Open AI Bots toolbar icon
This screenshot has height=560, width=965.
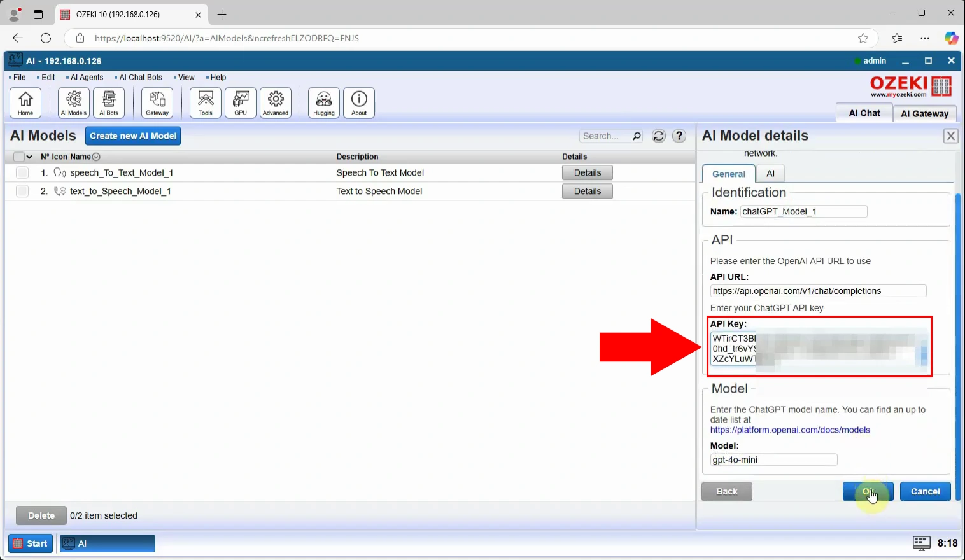click(x=109, y=102)
